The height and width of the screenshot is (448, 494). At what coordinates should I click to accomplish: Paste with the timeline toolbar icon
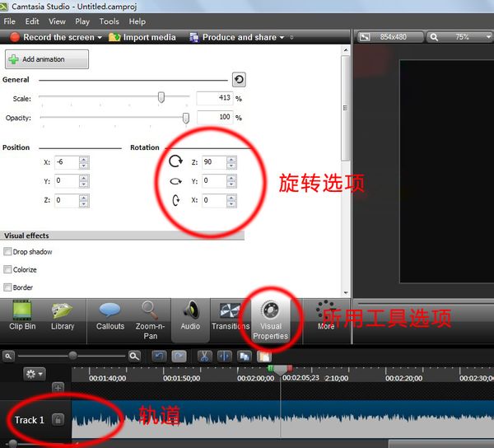[264, 357]
